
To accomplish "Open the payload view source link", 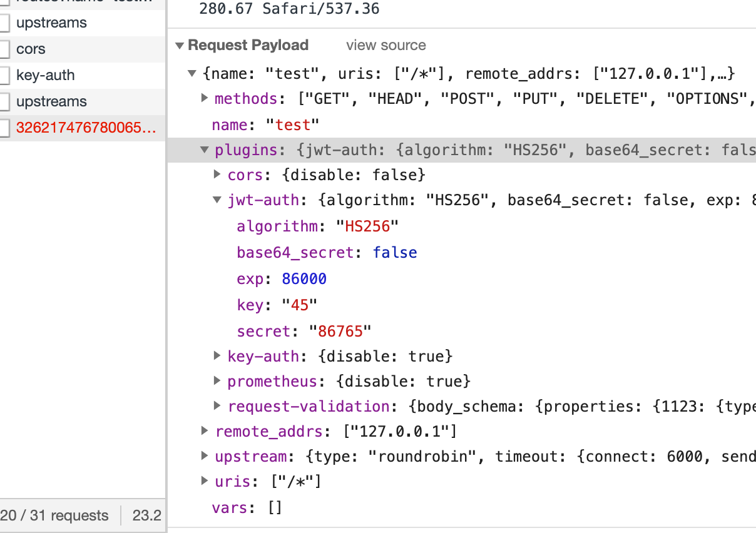I will [x=386, y=45].
